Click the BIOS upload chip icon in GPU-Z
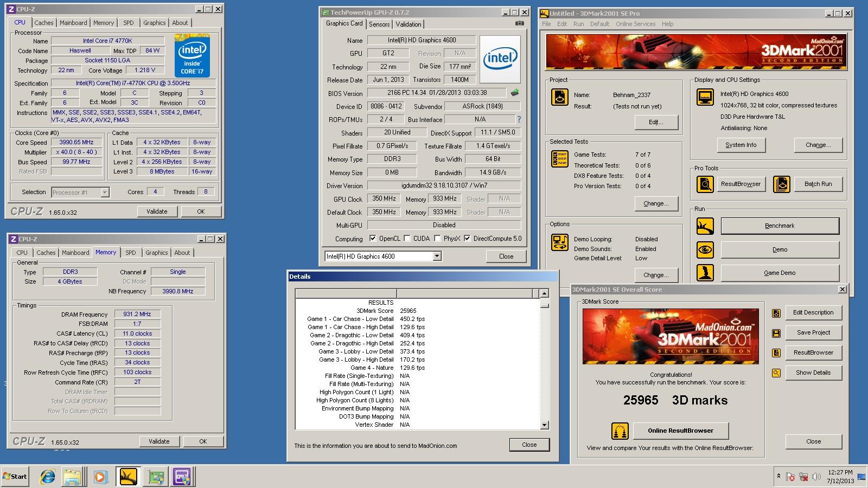This screenshot has width=868, height=488. point(514,93)
